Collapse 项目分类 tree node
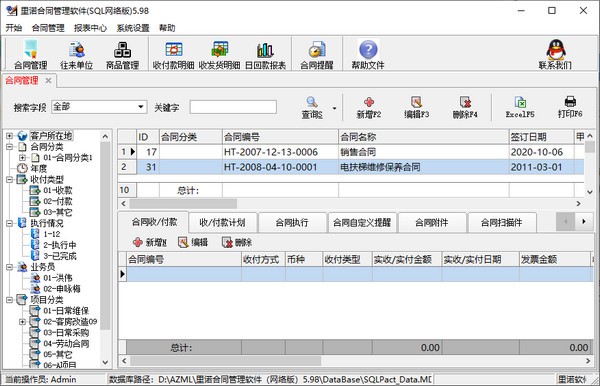Screen dimensions: 600x386 [x=10, y=300]
